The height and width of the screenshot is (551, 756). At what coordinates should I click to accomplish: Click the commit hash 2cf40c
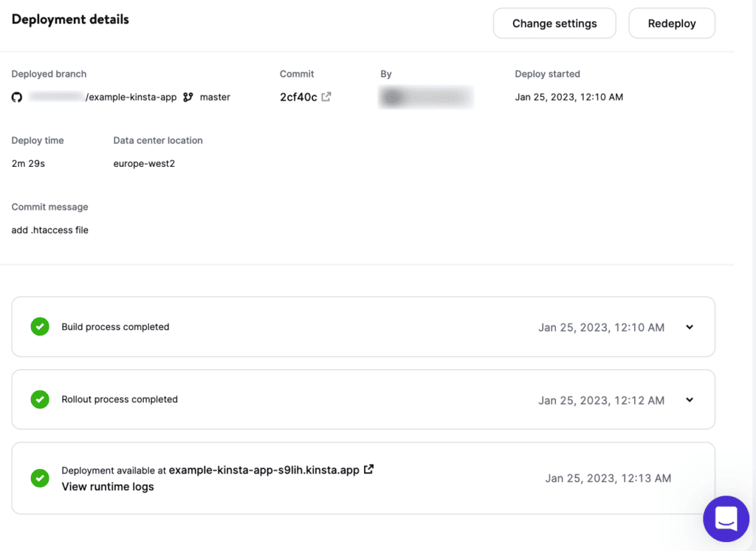[x=298, y=96]
